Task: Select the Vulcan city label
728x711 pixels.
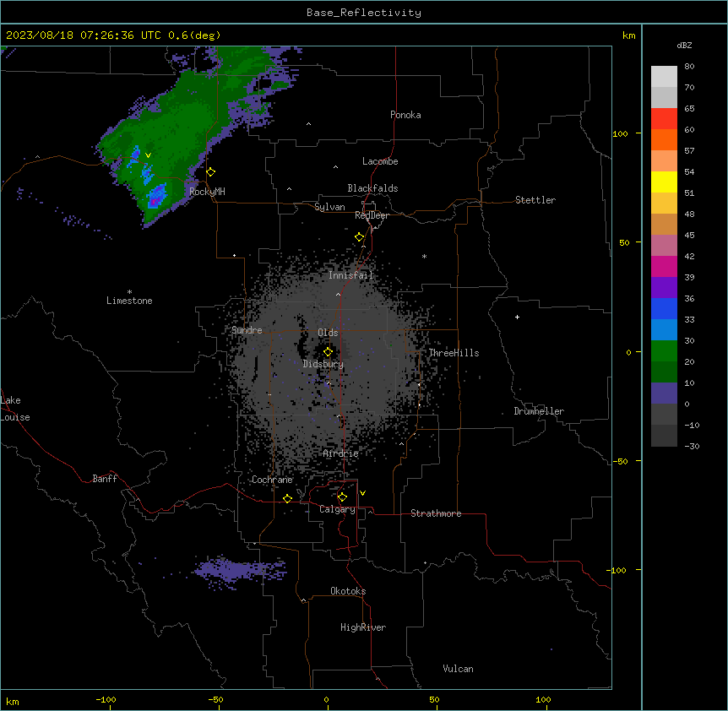Action: pyautogui.click(x=459, y=669)
